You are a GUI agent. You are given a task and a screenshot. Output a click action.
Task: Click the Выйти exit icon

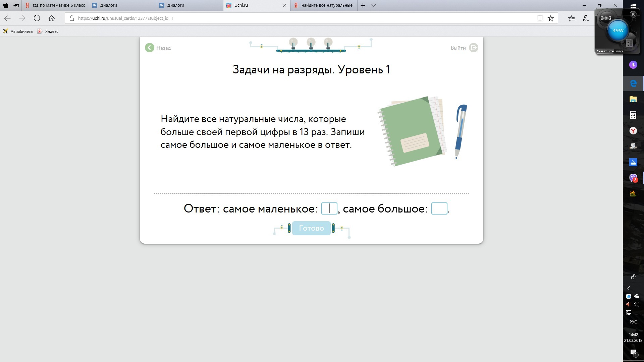pyautogui.click(x=473, y=48)
